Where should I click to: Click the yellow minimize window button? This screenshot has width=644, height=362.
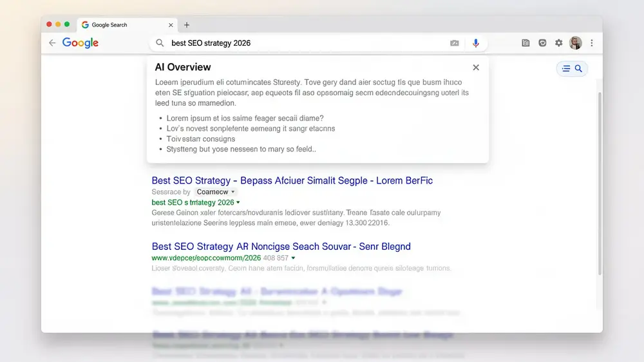(59, 24)
